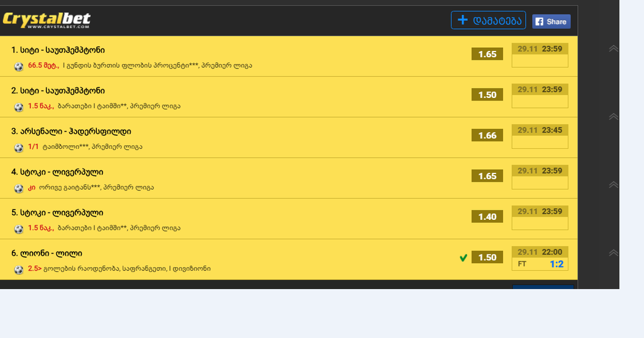The image size is (644, 338).
Task: Select match title 5. სტოკი - ლივერპული
Action: click(57, 212)
